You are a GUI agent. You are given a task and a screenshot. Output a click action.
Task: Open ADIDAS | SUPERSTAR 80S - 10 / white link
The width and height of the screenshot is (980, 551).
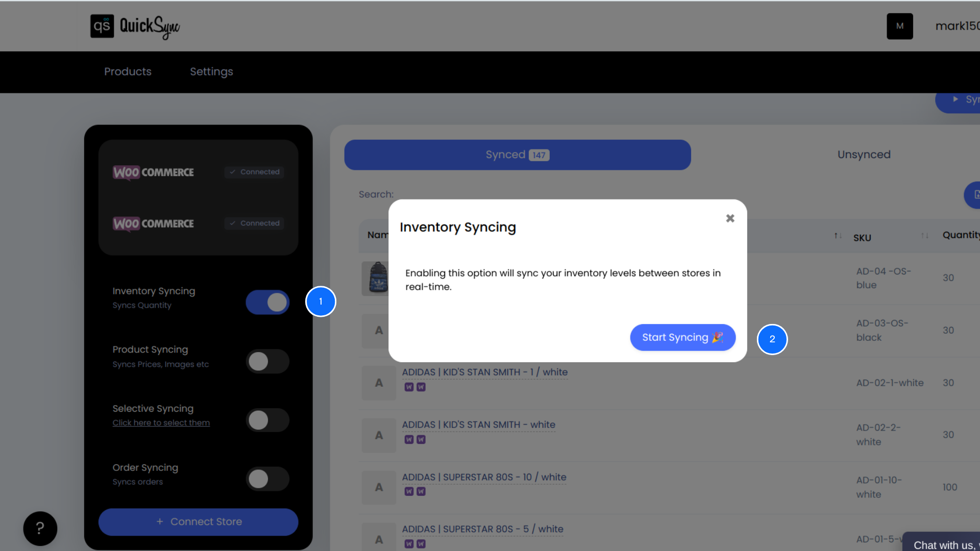[x=484, y=477]
